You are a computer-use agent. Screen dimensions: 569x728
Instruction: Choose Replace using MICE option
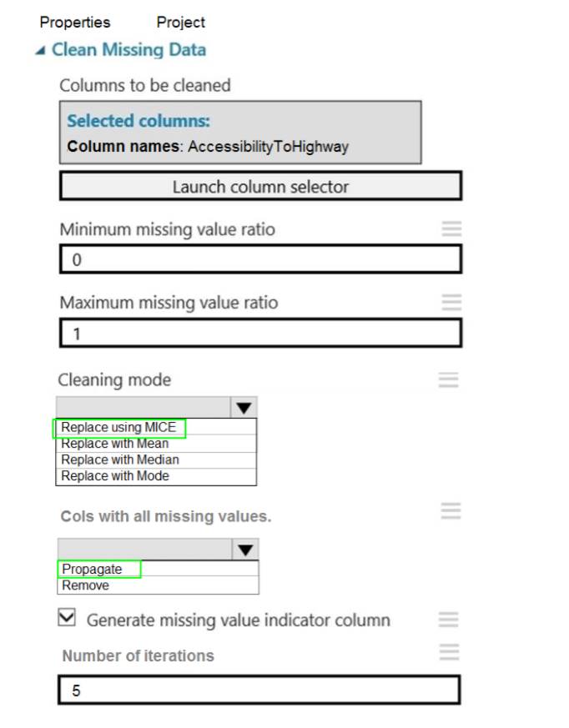click(119, 428)
